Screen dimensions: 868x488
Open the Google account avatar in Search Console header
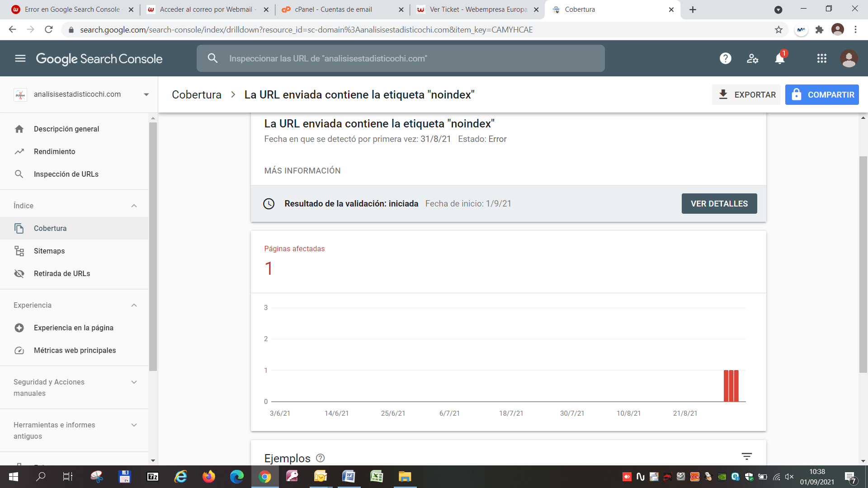[849, 58]
